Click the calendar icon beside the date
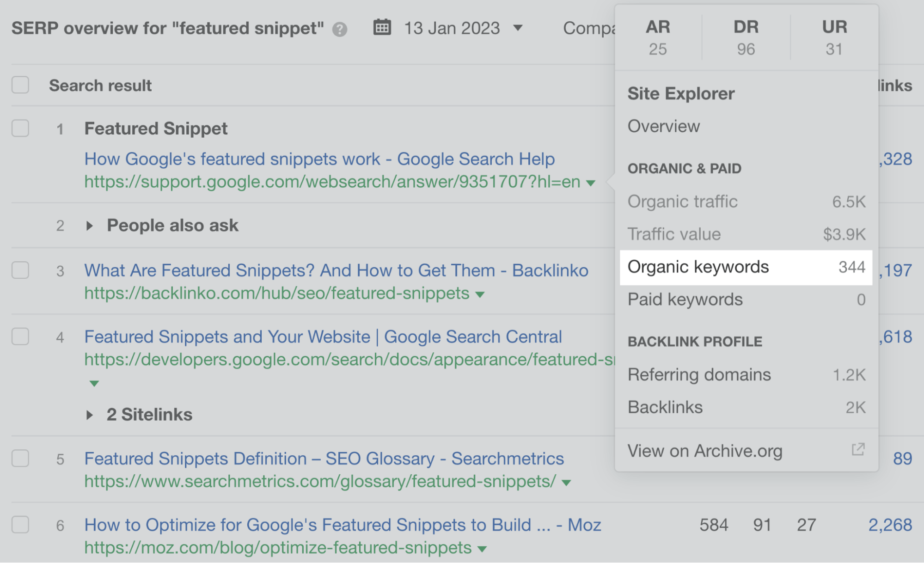Viewport: 924px width, 563px height. [x=382, y=28]
